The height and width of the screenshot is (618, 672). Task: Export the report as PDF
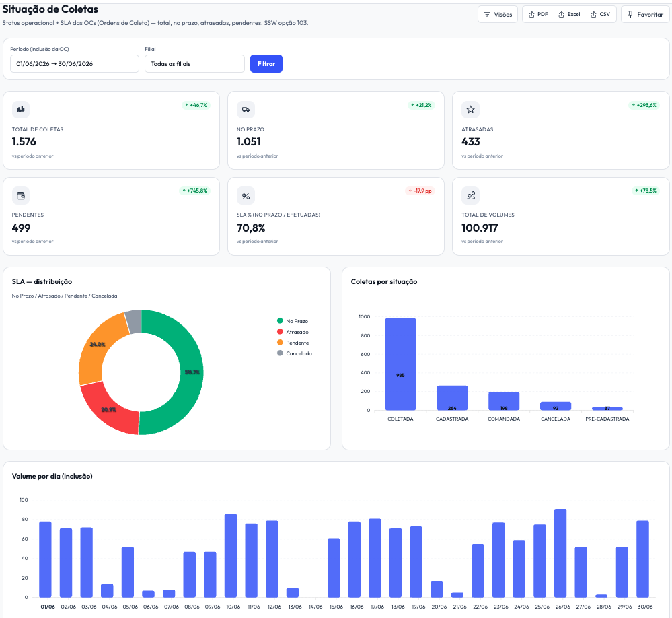pyautogui.click(x=538, y=15)
